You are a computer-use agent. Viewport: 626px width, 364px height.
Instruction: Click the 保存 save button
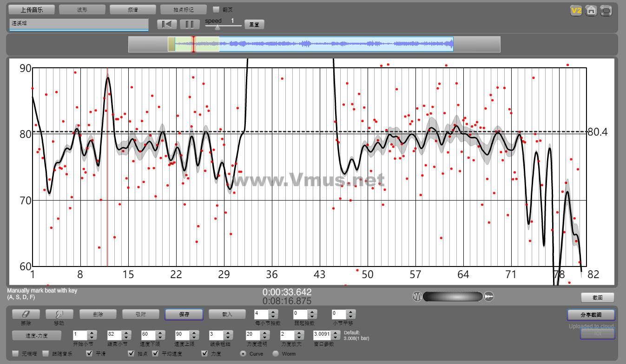point(184,314)
